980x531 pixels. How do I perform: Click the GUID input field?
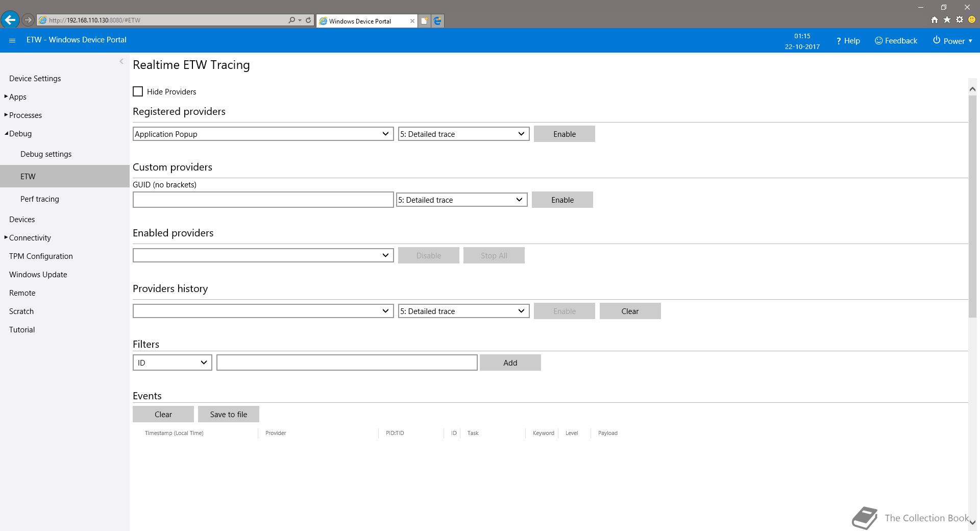(x=263, y=200)
